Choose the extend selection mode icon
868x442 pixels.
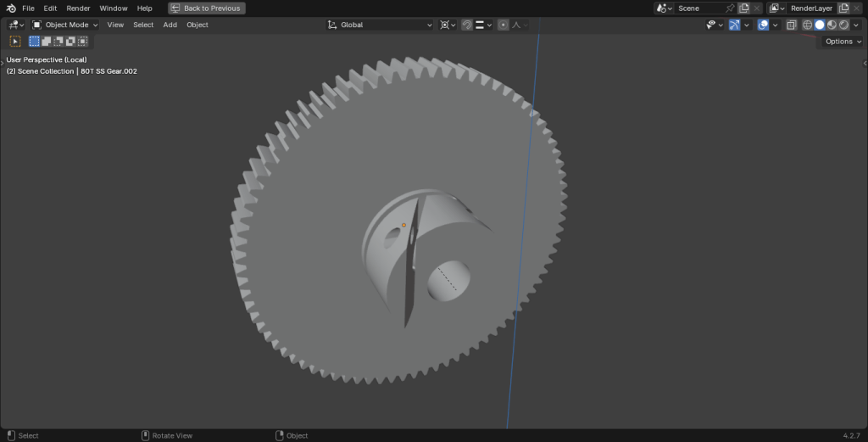tap(47, 41)
